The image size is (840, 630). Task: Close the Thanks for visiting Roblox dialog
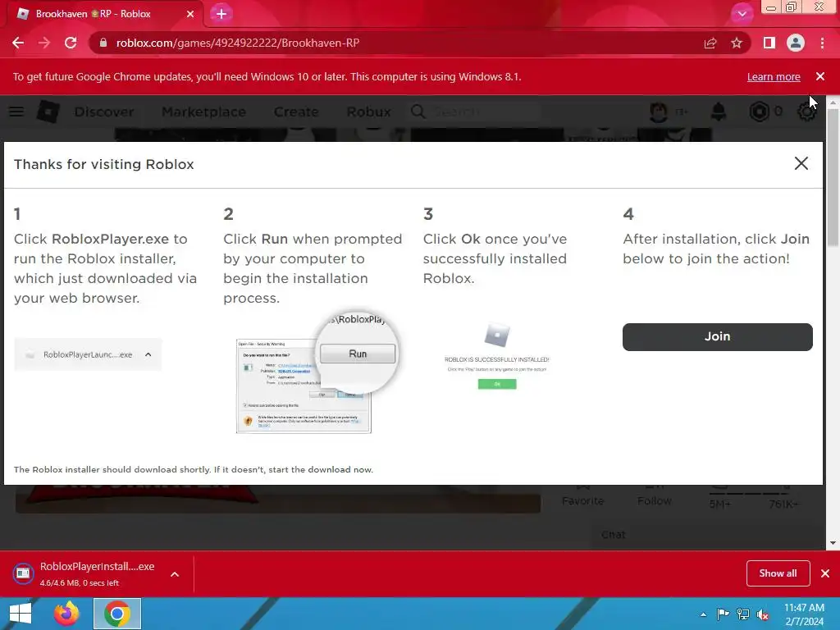(801, 163)
